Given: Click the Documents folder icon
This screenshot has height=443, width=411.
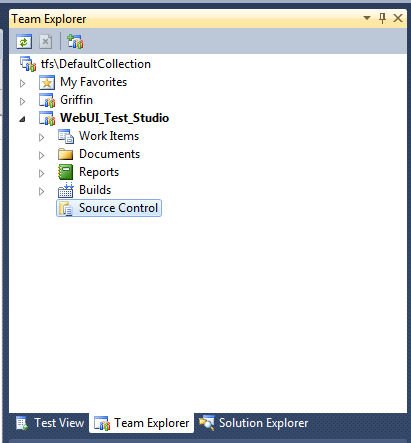Looking at the screenshot, I should (x=65, y=154).
